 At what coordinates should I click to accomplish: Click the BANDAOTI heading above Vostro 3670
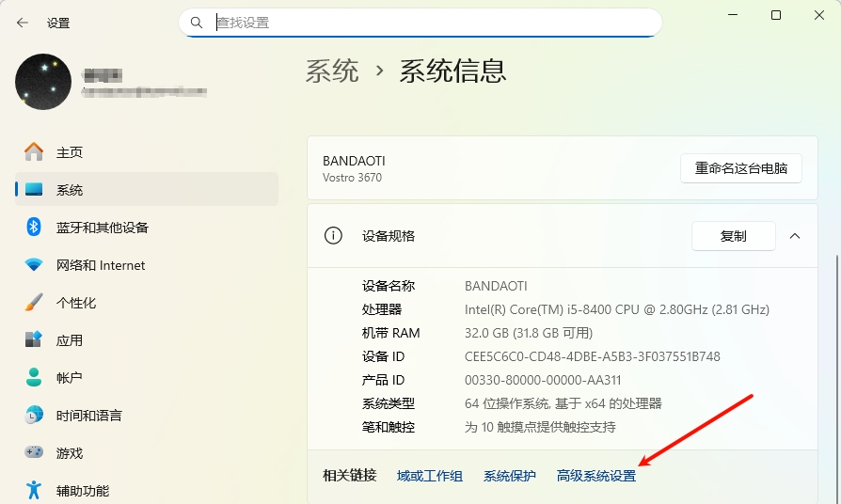[x=354, y=161]
